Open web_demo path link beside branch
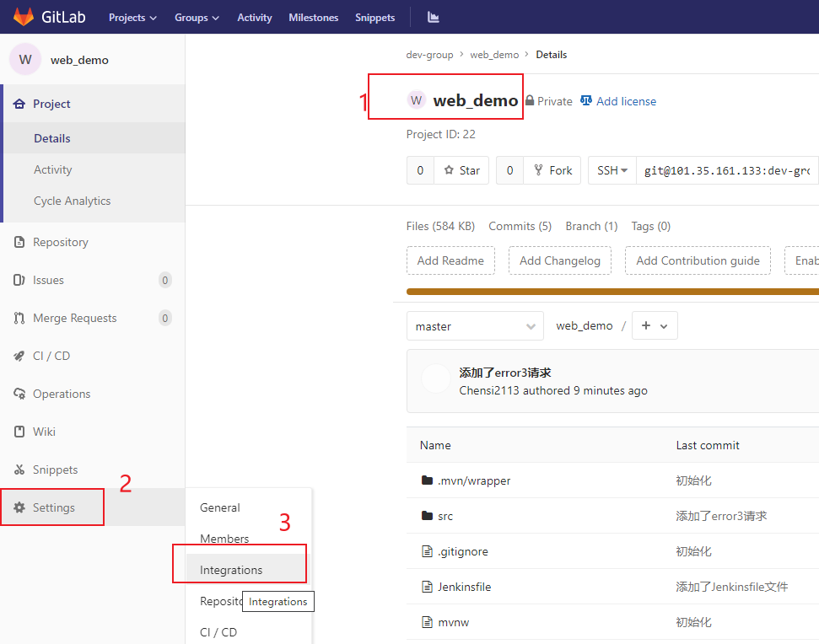Viewport: 819px width, 644px height. click(x=584, y=325)
